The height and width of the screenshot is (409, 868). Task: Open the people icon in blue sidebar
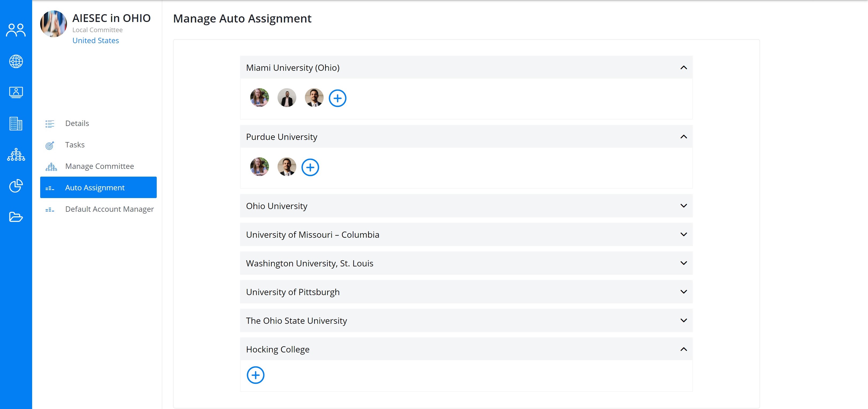point(16,30)
